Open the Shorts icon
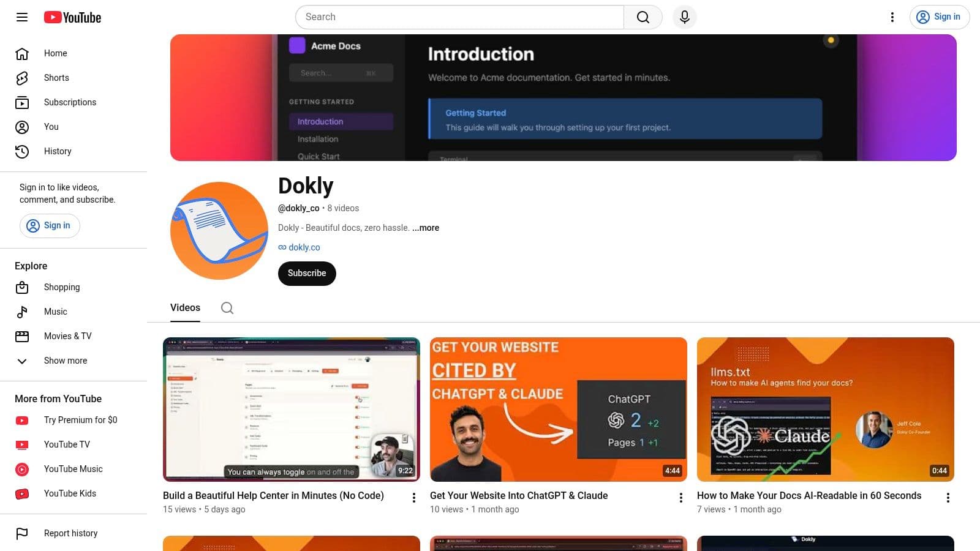This screenshot has height=551, width=980. 22,78
